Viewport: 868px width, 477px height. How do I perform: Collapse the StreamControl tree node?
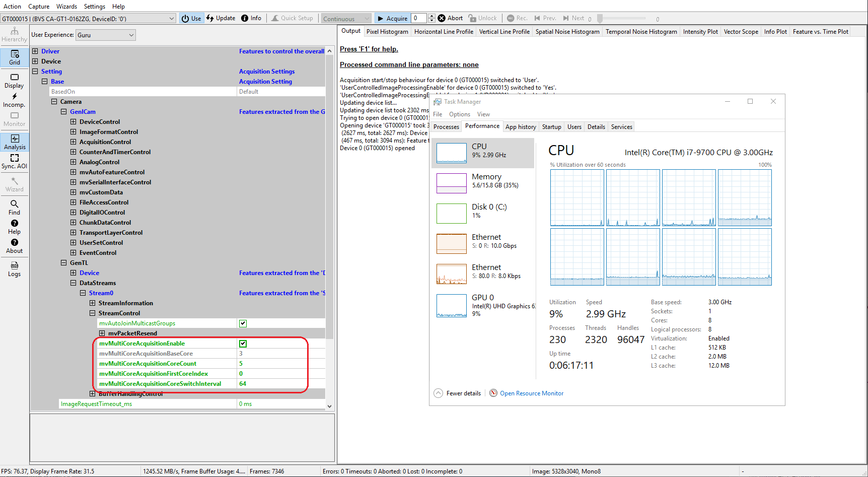point(93,313)
